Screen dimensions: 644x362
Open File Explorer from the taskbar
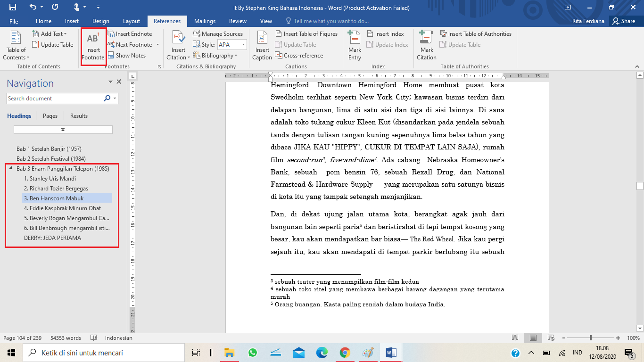pos(229,353)
